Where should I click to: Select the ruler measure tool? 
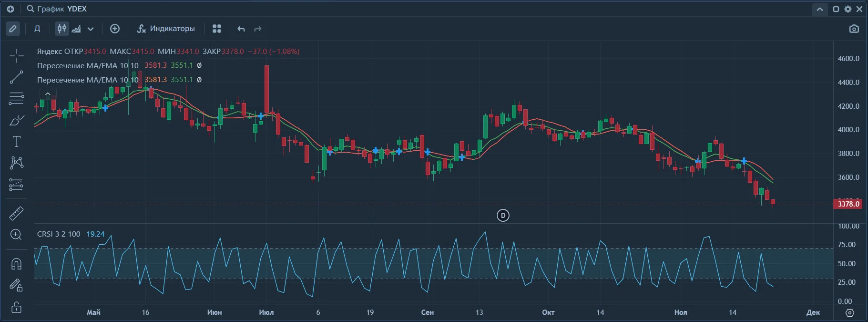[x=16, y=213]
